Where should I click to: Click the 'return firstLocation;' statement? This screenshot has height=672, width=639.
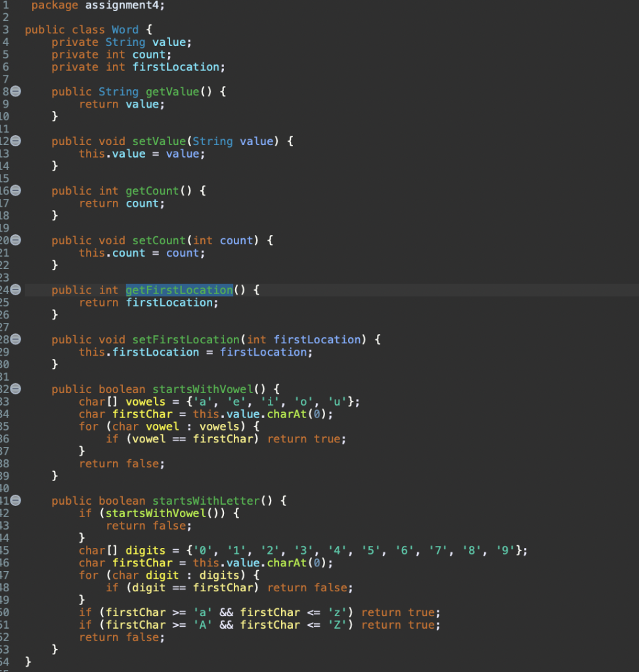pyautogui.click(x=148, y=303)
